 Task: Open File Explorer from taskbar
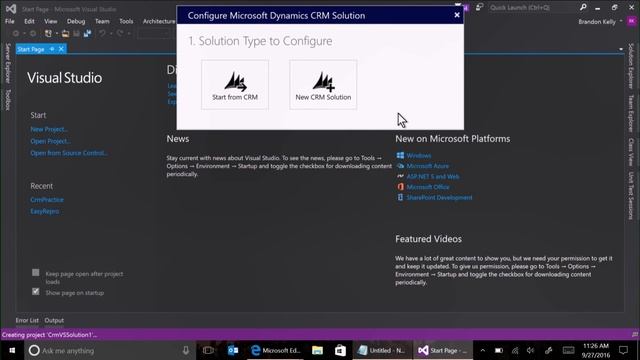tap(318, 350)
